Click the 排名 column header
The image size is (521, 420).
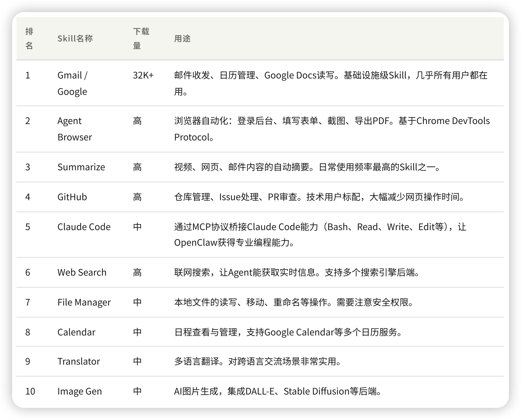click(28, 38)
